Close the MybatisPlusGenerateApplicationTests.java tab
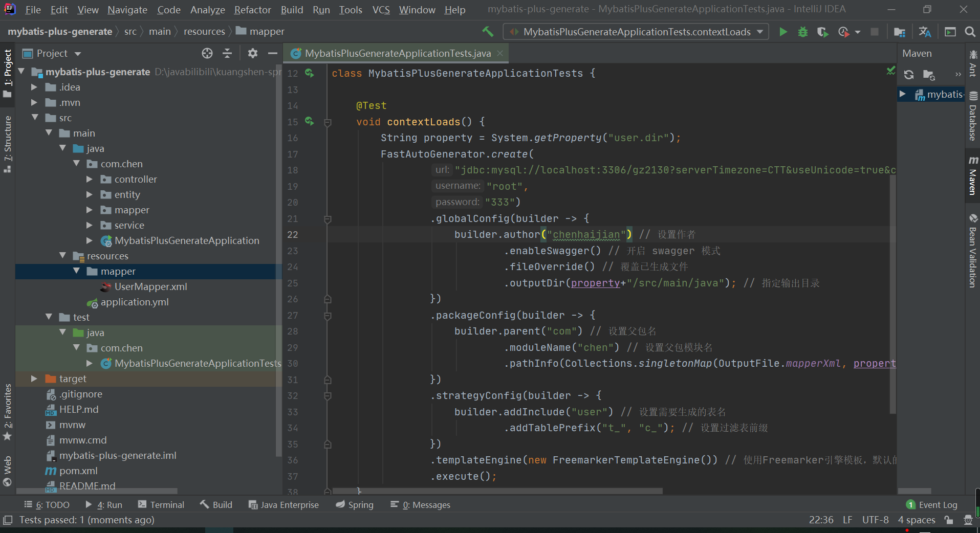The width and height of the screenshot is (980, 533). [x=500, y=53]
